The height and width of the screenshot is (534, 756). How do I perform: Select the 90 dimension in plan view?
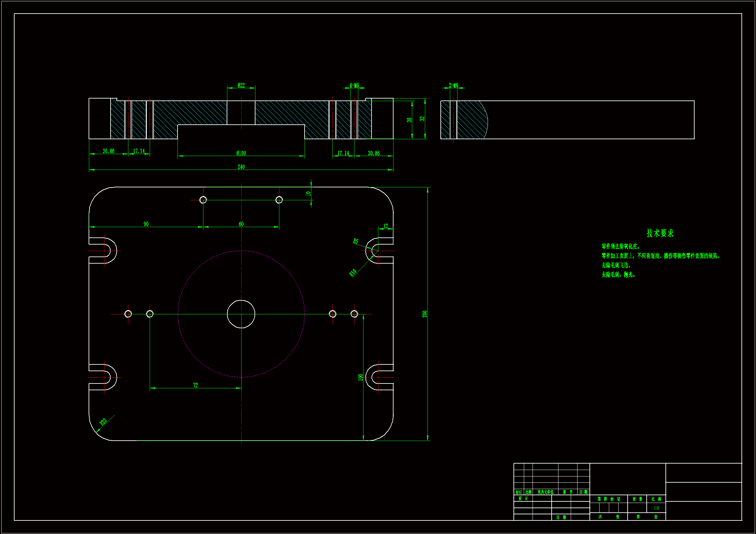pyautogui.click(x=146, y=224)
